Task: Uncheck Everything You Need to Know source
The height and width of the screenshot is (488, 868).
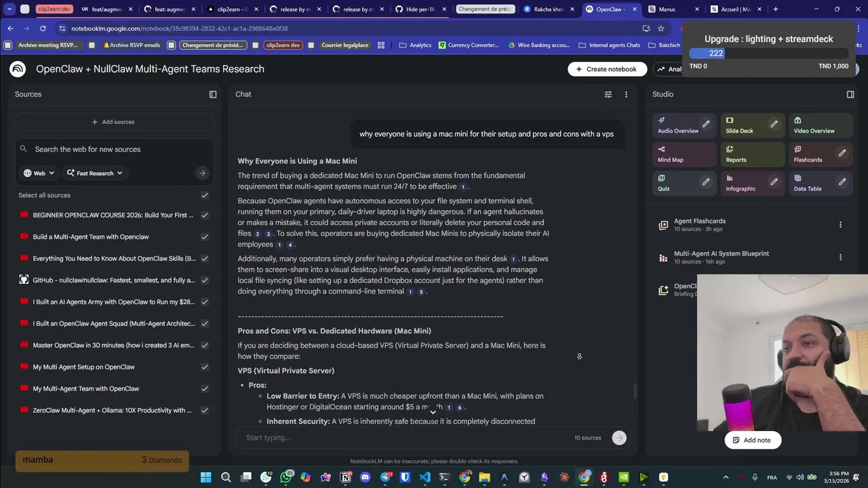Action: point(204,258)
